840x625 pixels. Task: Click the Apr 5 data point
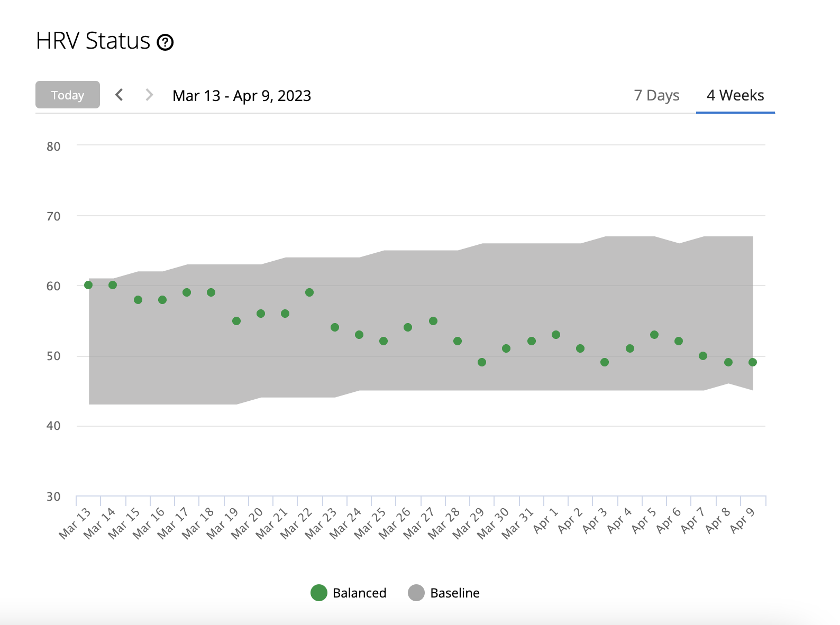pos(654,335)
